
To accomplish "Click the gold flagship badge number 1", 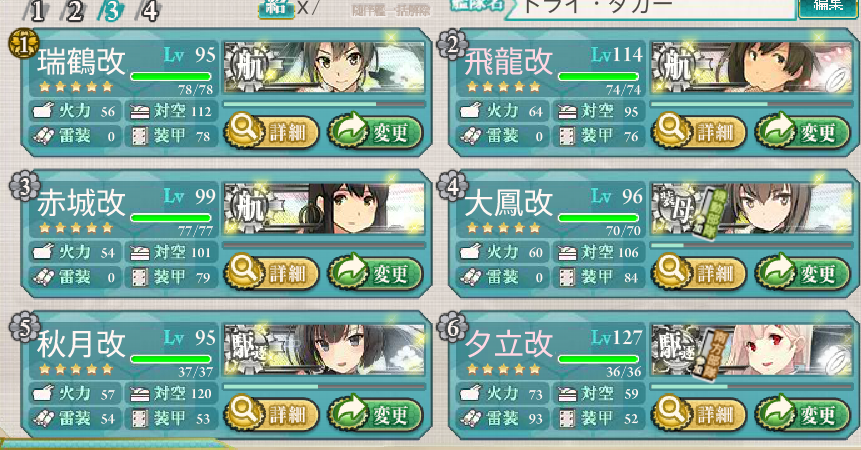I will (x=24, y=45).
